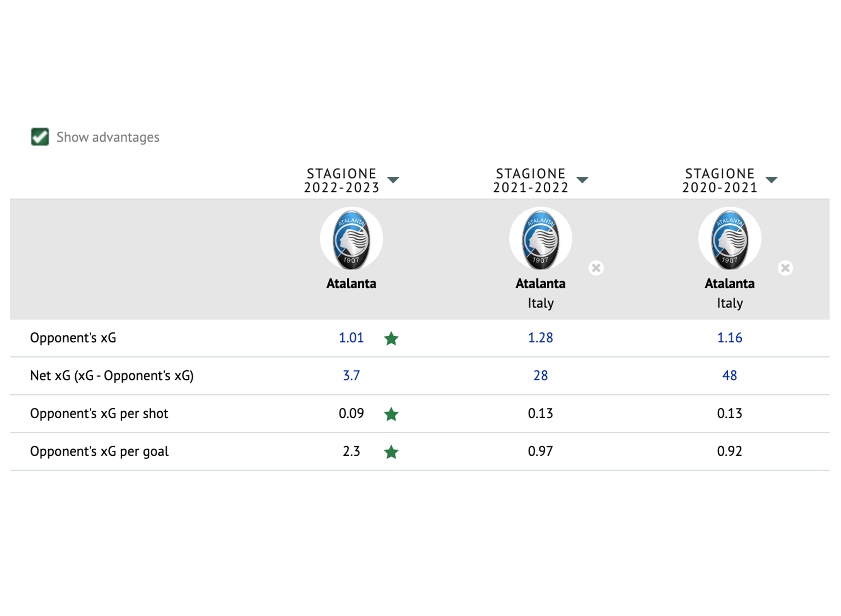The height and width of the screenshot is (616, 841).
Task: Open the 48 Net xG value
Action: (x=730, y=376)
